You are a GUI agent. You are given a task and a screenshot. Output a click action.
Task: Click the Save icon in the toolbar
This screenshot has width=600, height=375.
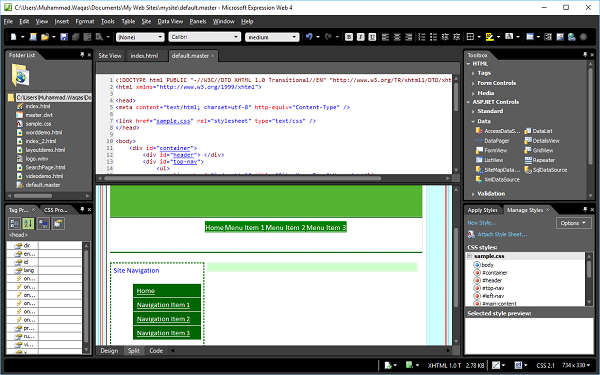pyautogui.click(x=64, y=37)
